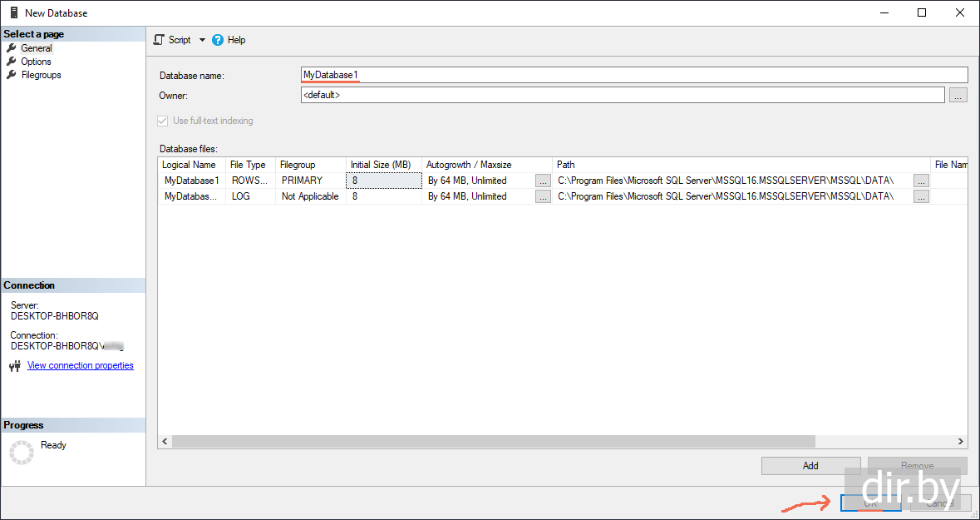The image size is (980, 520).
Task: Toggle Use full-text indexing checkbox
Action: tap(162, 121)
